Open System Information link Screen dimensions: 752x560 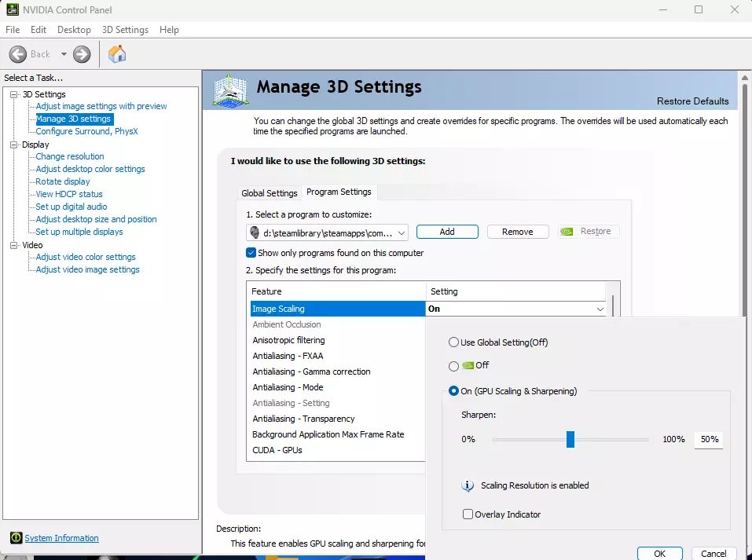coord(61,538)
